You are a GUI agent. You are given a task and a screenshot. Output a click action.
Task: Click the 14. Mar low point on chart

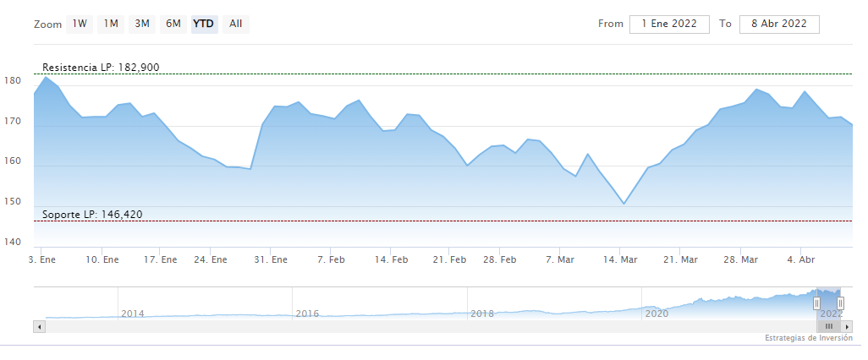coord(624,204)
